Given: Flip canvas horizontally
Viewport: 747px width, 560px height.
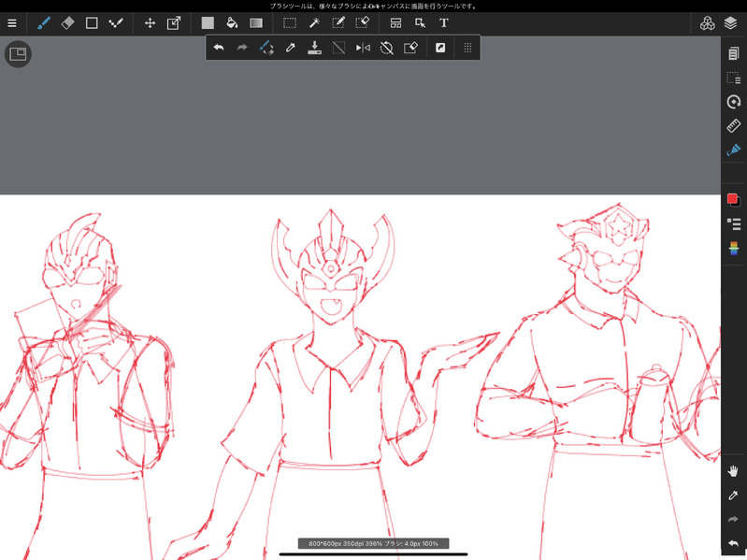Looking at the screenshot, I should [363, 48].
